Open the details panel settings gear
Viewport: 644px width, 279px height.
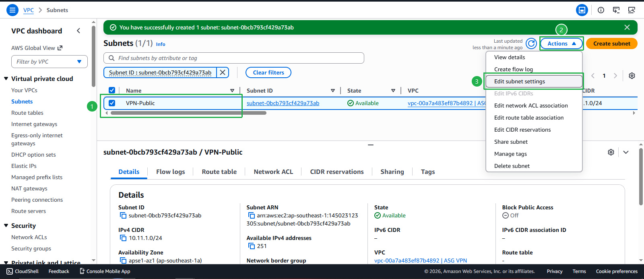611,152
